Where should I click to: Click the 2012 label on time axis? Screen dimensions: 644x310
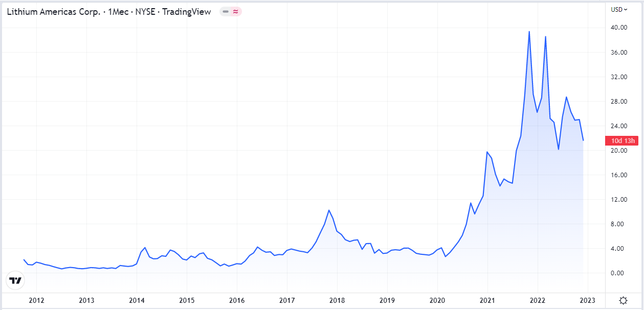tap(36, 300)
